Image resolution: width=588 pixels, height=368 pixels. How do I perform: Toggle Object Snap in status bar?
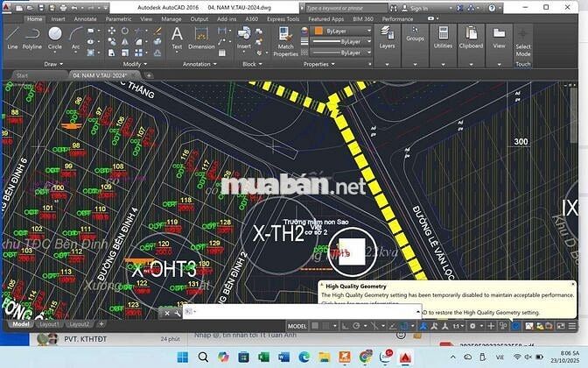coord(403,326)
